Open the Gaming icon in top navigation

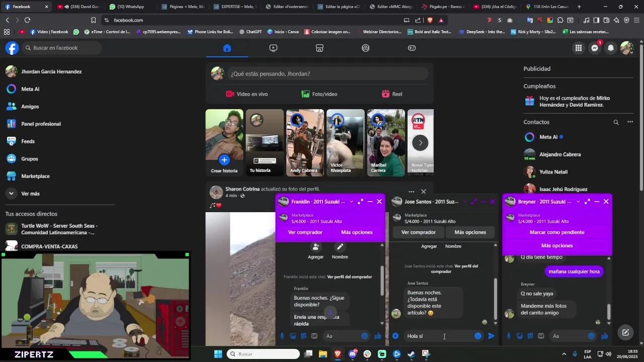(412, 48)
